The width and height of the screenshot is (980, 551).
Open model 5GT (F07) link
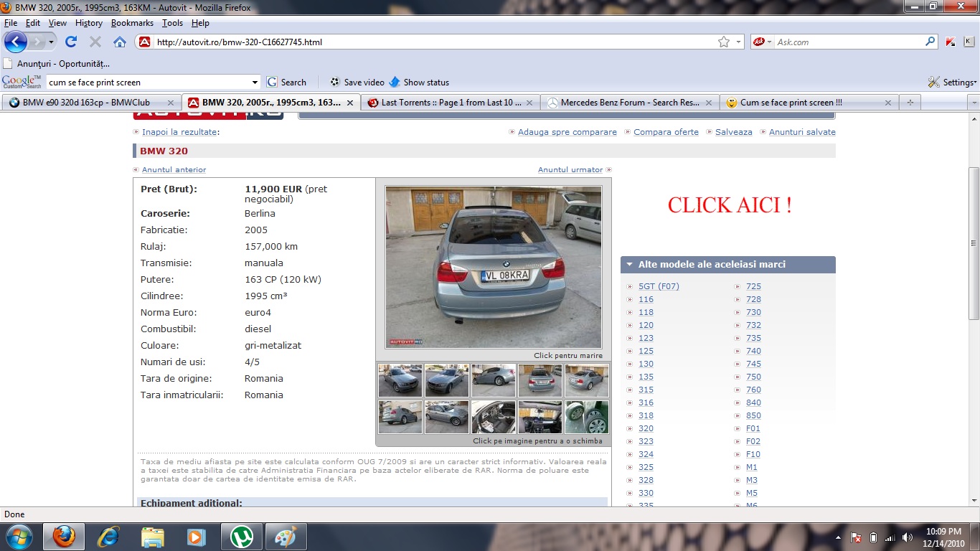click(x=659, y=286)
